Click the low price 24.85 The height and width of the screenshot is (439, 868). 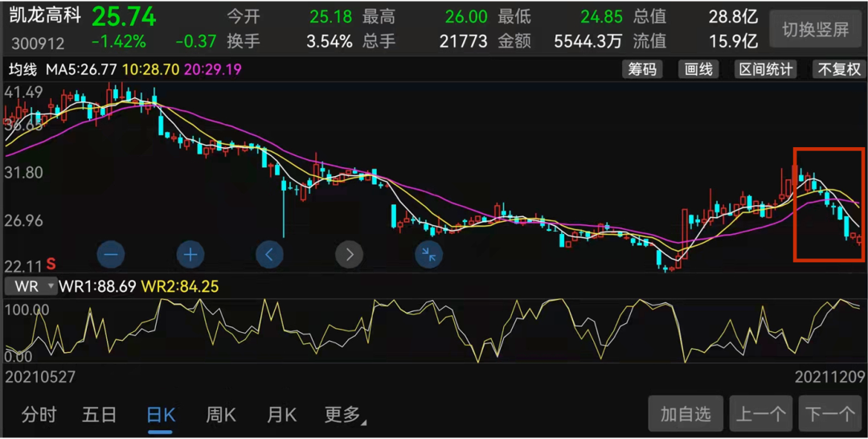601,17
